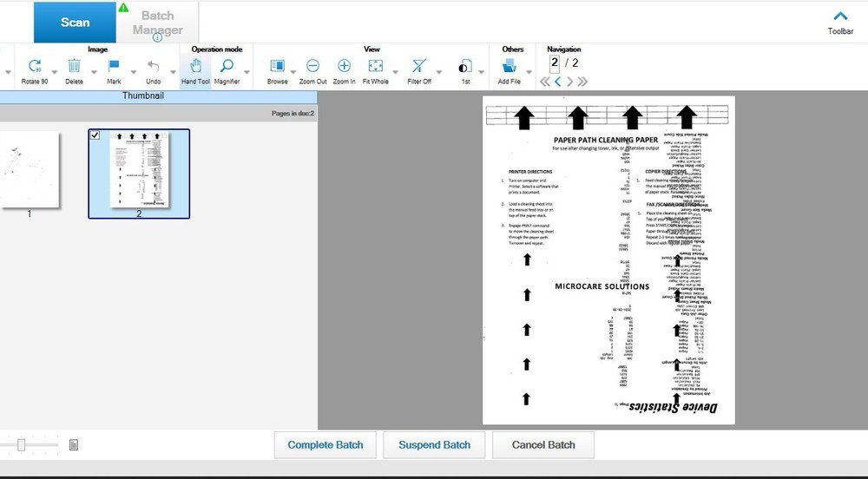The height and width of the screenshot is (479, 868).
Task: Collapse the Toolbar with chevron
Action: (840, 16)
